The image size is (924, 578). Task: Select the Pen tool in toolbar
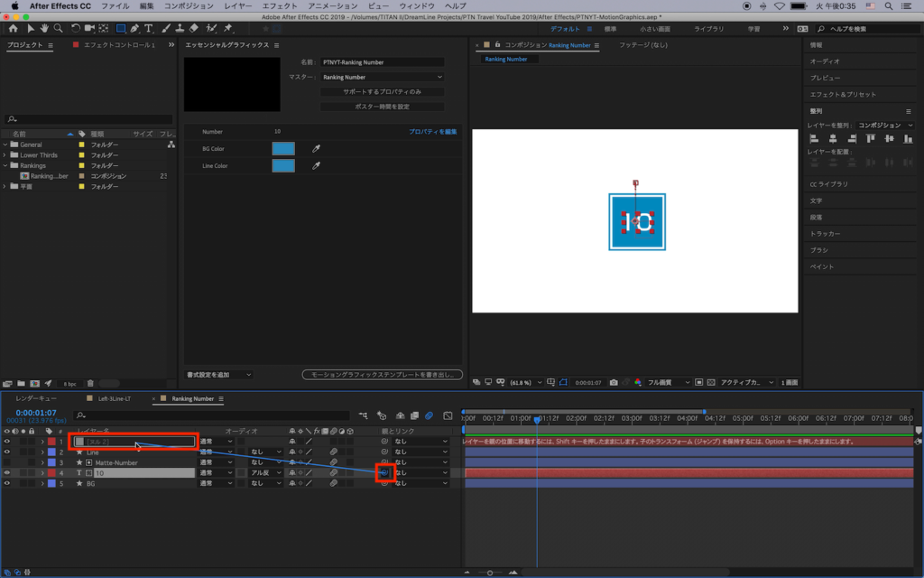[134, 28]
